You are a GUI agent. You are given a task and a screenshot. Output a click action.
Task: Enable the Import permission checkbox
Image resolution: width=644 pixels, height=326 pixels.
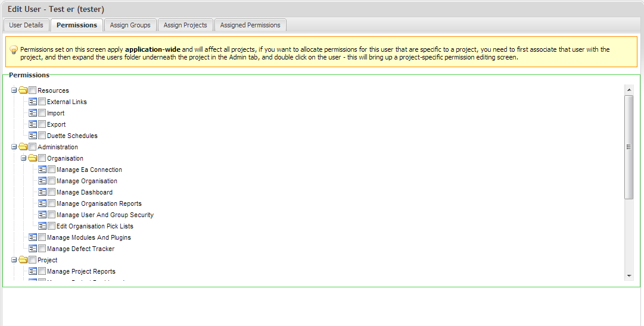(x=42, y=113)
